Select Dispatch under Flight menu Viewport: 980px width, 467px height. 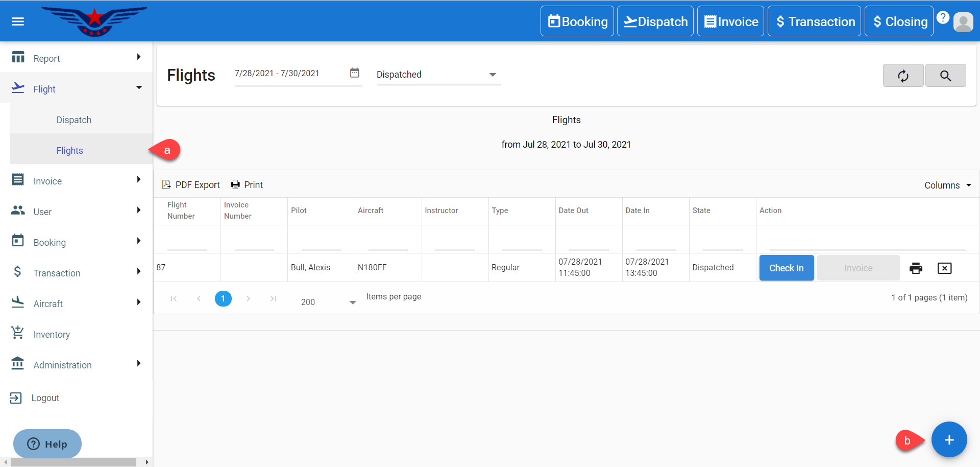click(x=74, y=120)
